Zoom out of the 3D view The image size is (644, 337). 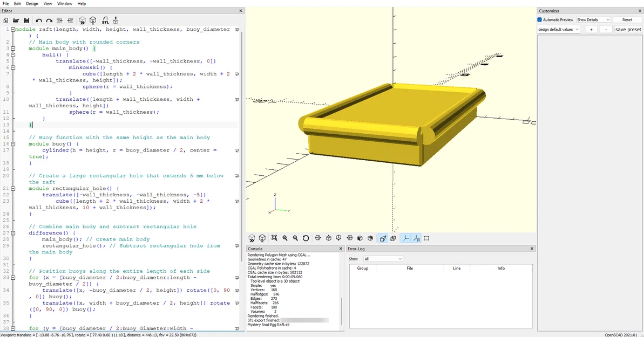(295, 238)
